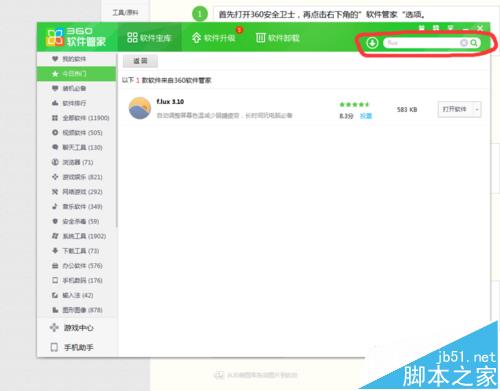This screenshot has width=500, height=391.
Task: Click the f.lux star rating
Action: [x=354, y=104]
